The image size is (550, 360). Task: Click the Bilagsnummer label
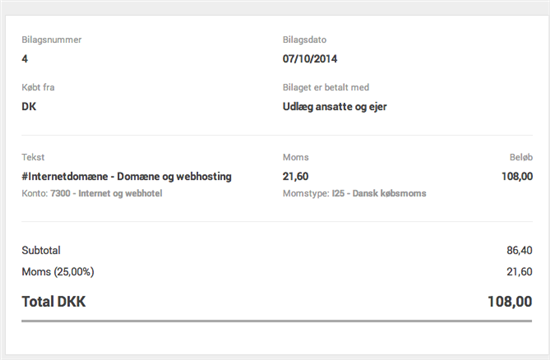tap(52, 40)
